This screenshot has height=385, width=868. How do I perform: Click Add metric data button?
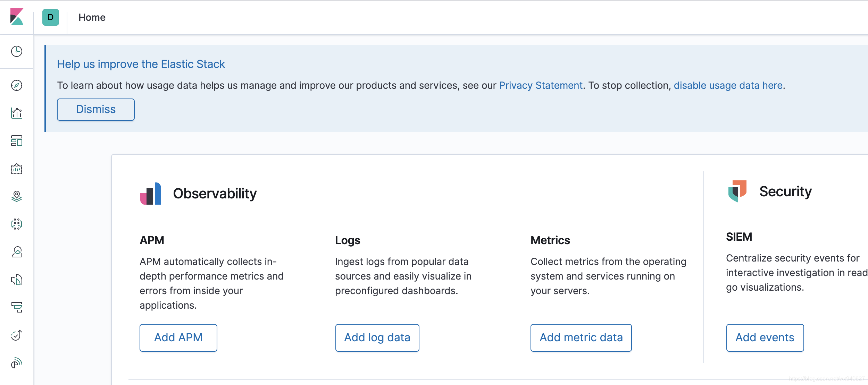[581, 338]
